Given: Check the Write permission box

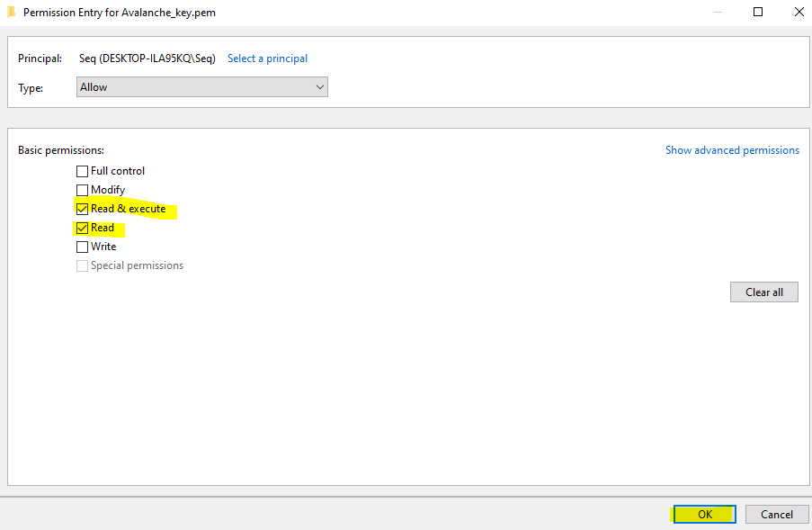Looking at the screenshot, I should pyautogui.click(x=83, y=247).
